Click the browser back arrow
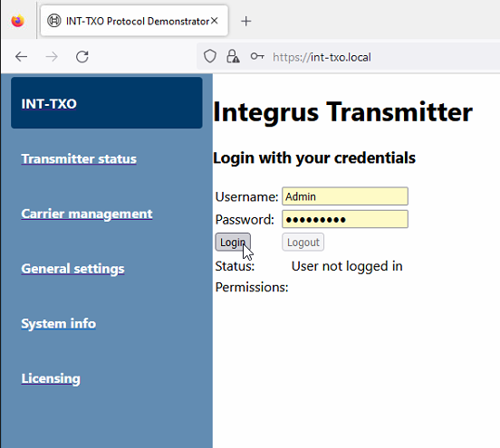 [22, 57]
